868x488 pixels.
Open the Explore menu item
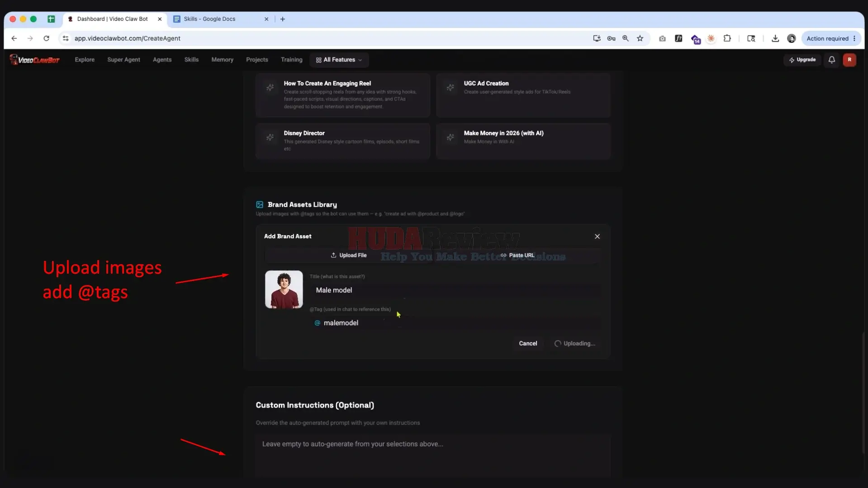point(85,60)
